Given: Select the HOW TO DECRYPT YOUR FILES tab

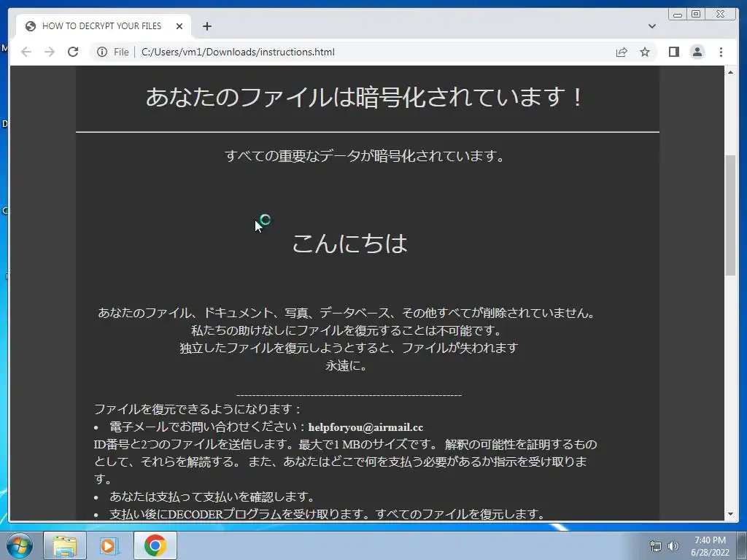Looking at the screenshot, I should 104,26.
